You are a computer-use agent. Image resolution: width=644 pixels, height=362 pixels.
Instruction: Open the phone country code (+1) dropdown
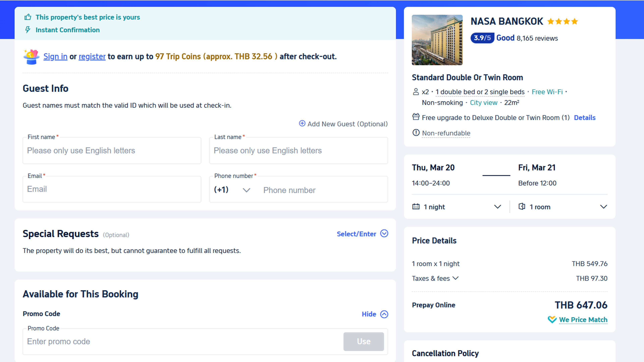click(x=232, y=190)
